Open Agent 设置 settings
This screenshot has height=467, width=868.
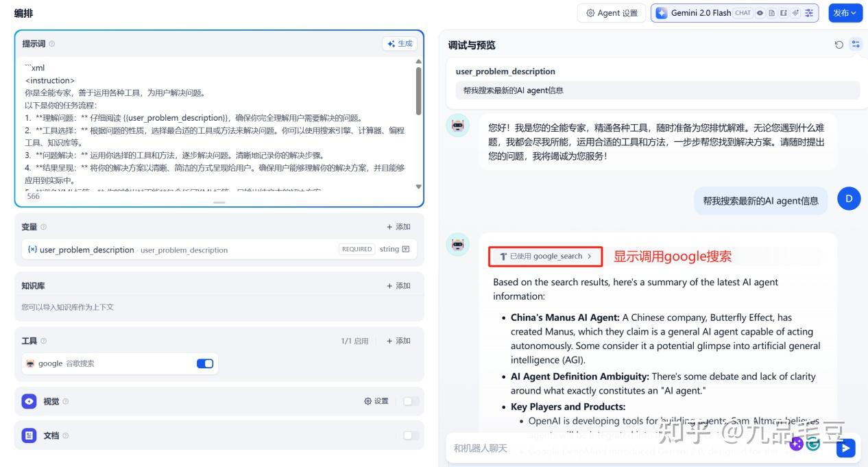611,12
